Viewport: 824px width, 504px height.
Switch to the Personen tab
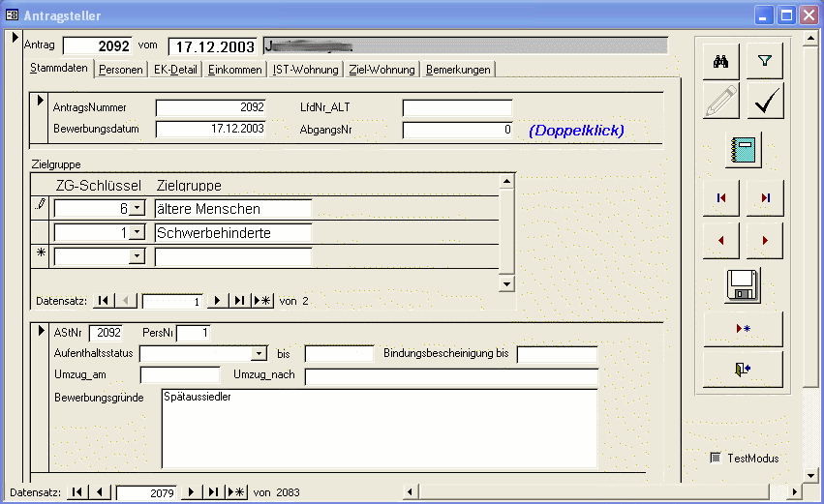pos(122,70)
